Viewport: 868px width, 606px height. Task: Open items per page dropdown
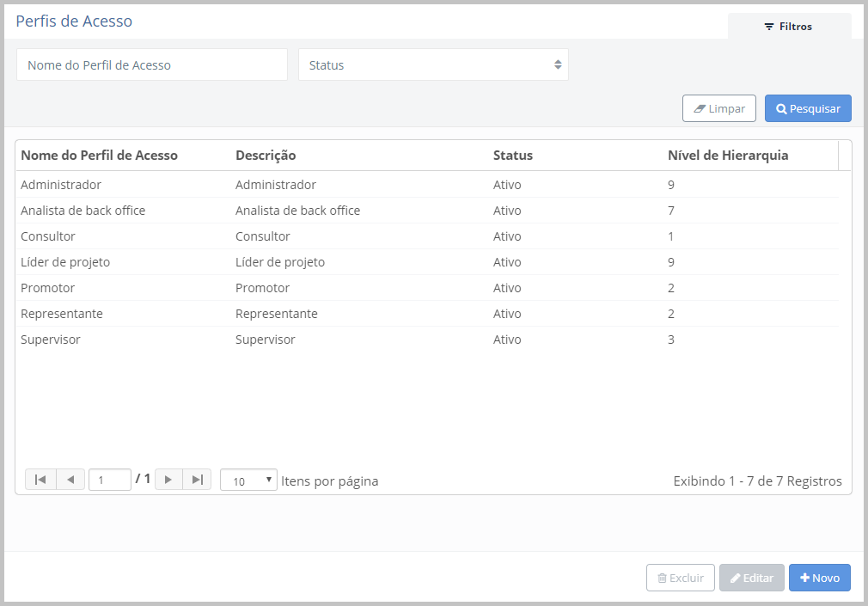248,481
